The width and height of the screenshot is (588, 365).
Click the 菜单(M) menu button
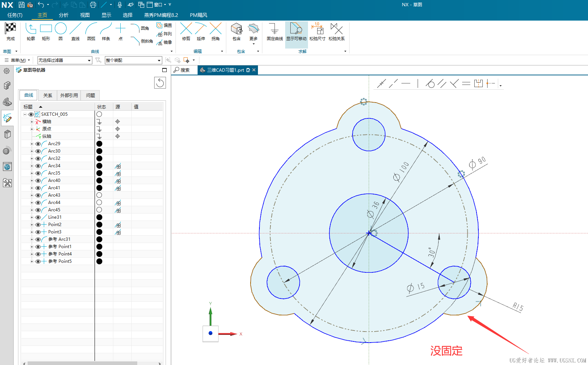click(x=17, y=60)
